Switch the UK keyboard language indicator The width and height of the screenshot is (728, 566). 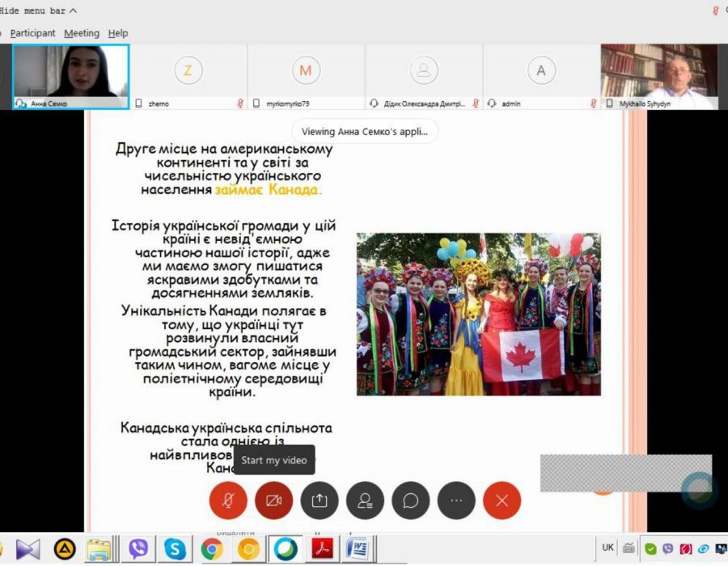coord(607,547)
